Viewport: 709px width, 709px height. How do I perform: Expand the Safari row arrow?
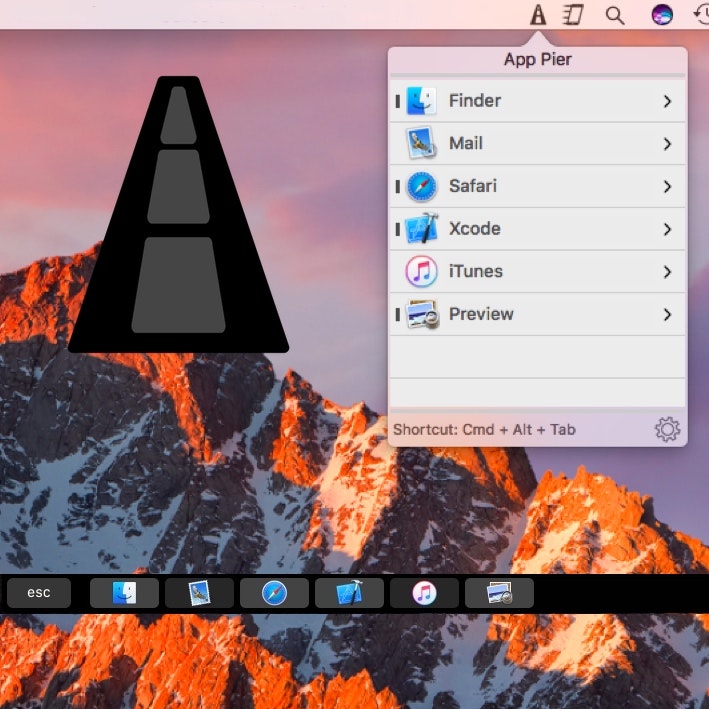(x=667, y=186)
